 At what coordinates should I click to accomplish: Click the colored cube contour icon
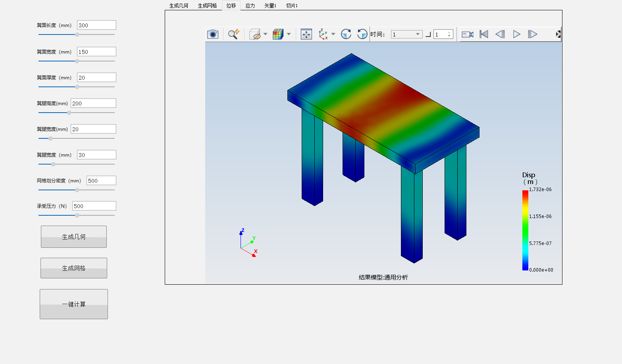[278, 34]
